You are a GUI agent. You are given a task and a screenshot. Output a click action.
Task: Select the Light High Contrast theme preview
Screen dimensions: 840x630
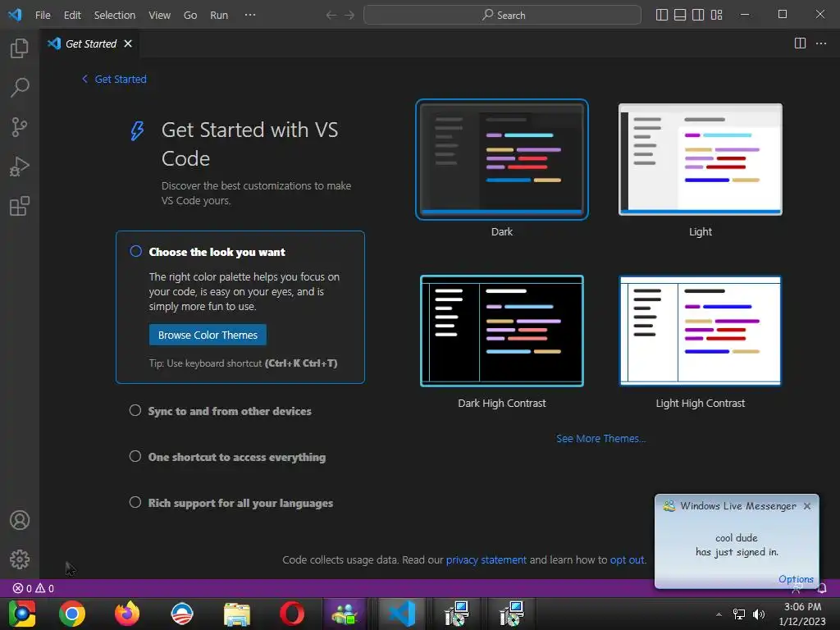[701, 331]
